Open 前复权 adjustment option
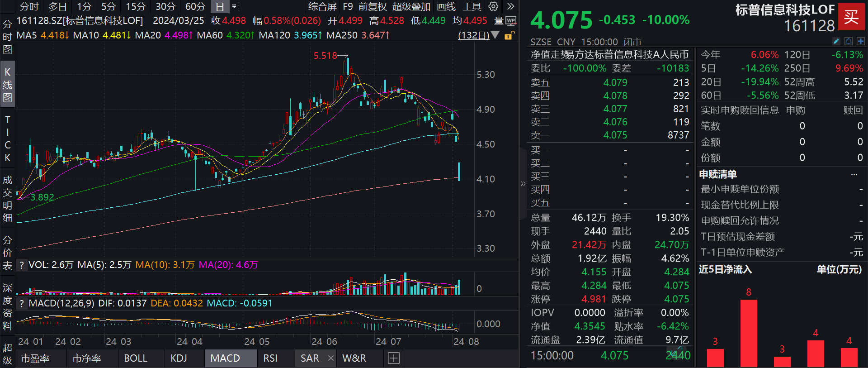The image size is (868, 368). 373,6
